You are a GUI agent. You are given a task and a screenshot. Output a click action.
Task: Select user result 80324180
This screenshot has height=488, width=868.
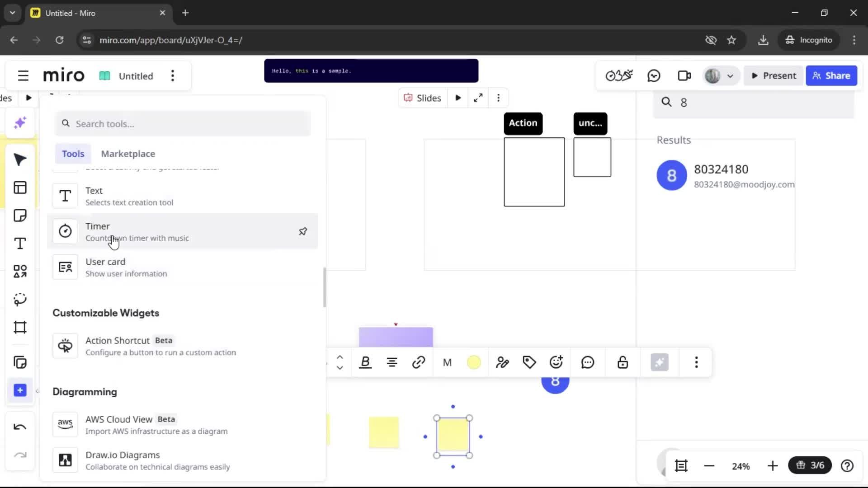(726, 175)
